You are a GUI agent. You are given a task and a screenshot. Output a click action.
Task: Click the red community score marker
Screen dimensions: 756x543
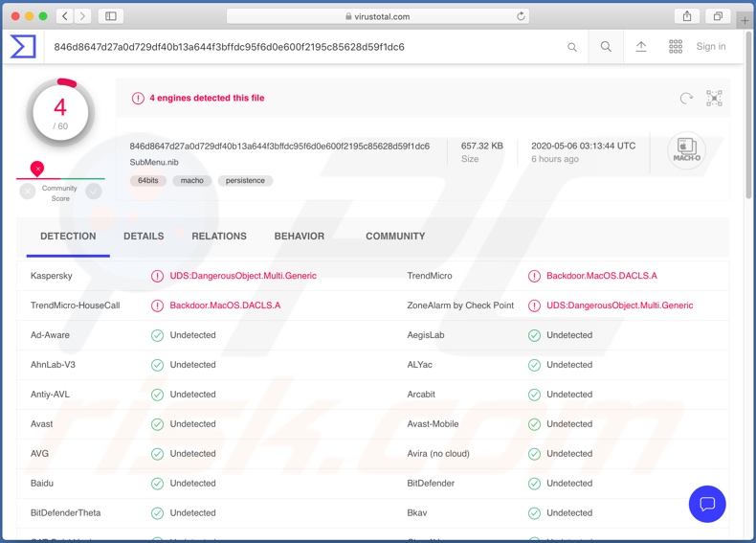point(37,169)
